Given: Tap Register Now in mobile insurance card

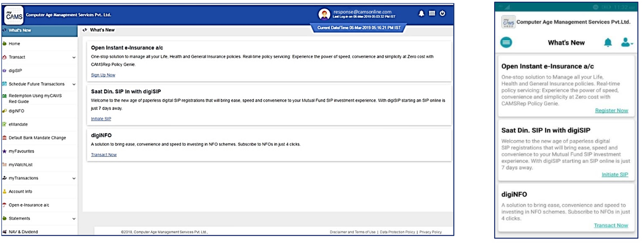Looking at the screenshot, I should (x=611, y=111).
